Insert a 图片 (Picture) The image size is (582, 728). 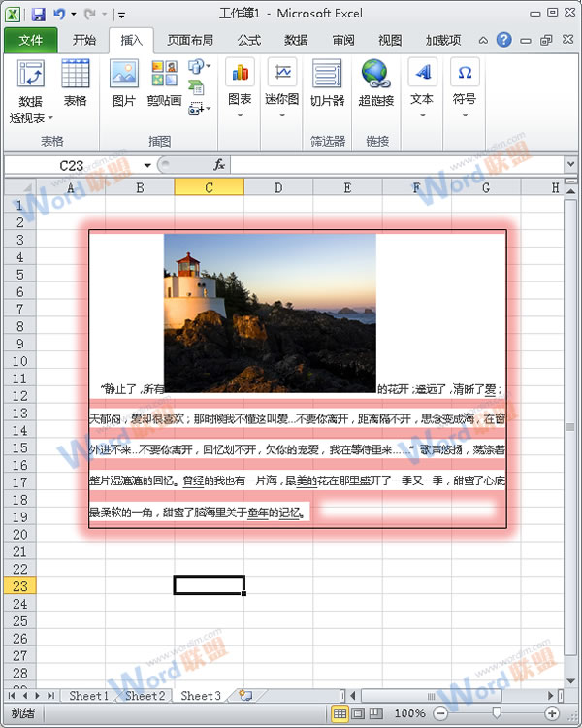[x=124, y=83]
